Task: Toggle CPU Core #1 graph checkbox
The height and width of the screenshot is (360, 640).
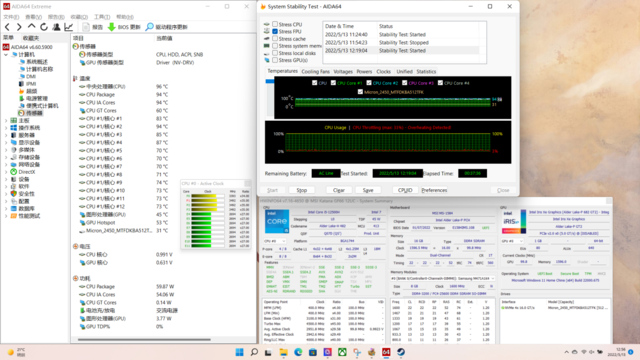Action: pyautogui.click(x=333, y=83)
